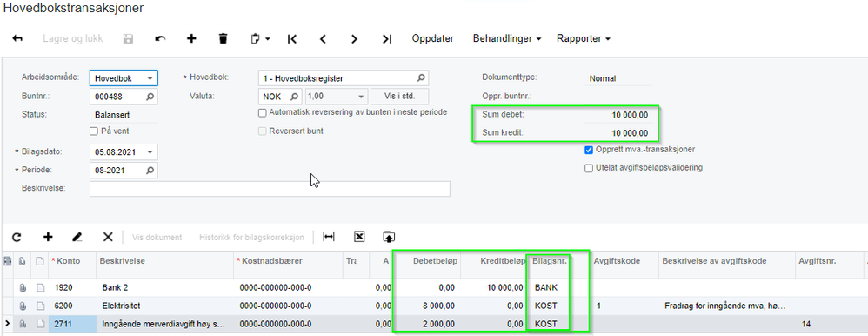The image size is (868, 336).
Task: Refresh the transaction grid
Action: click(x=17, y=237)
